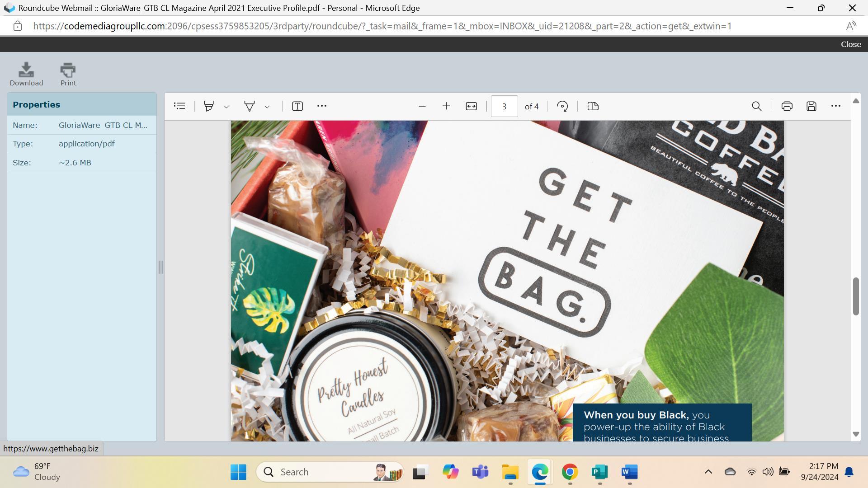The image size is (868, 488).
Task: Toggle page view layout
Action: click(593, 106)
